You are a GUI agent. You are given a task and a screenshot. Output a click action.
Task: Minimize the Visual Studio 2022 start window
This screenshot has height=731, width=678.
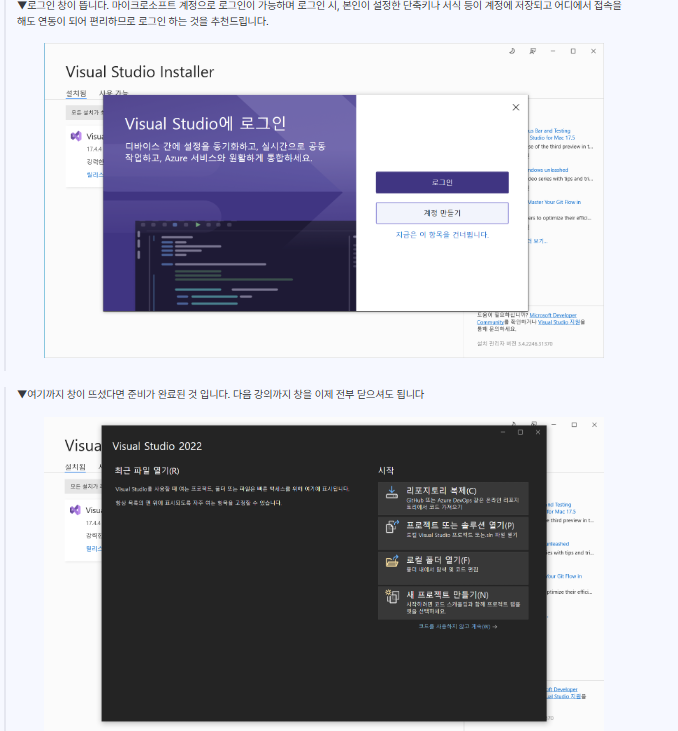pos(503,432)
